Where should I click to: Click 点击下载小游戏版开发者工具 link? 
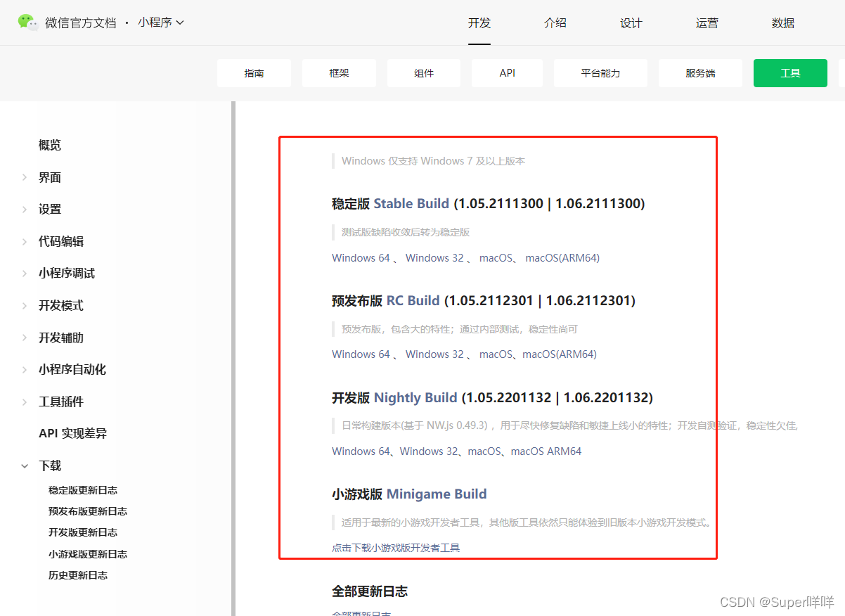(x=396, y=548)
